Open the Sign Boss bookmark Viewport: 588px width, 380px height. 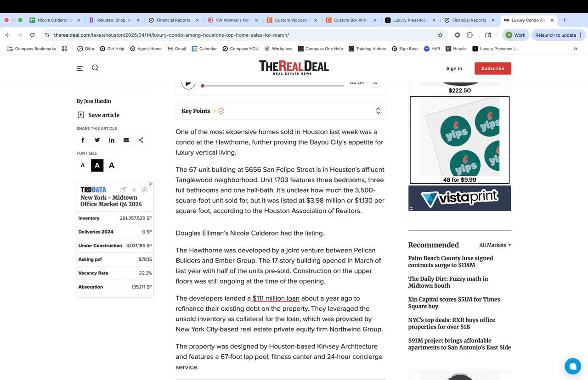pyautogui.click(x=405, y=49)
